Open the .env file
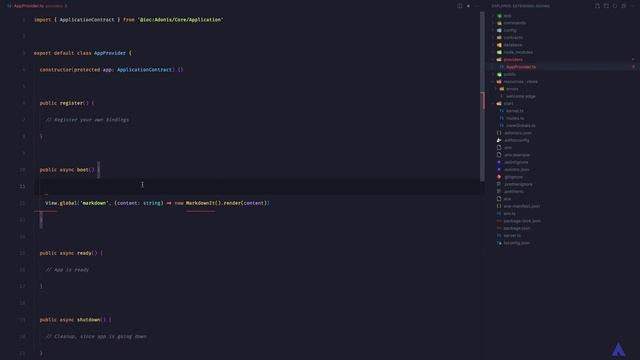 click(507, 148)
